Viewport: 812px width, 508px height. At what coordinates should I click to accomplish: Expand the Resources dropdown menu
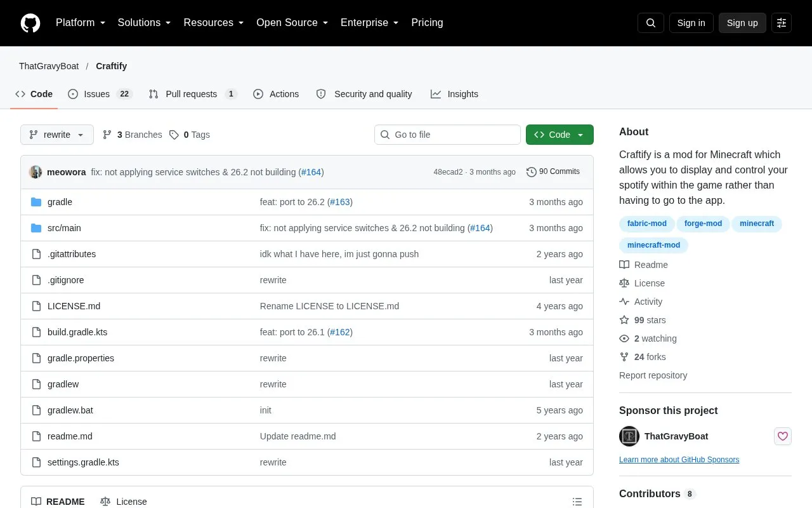coord(214,23)
